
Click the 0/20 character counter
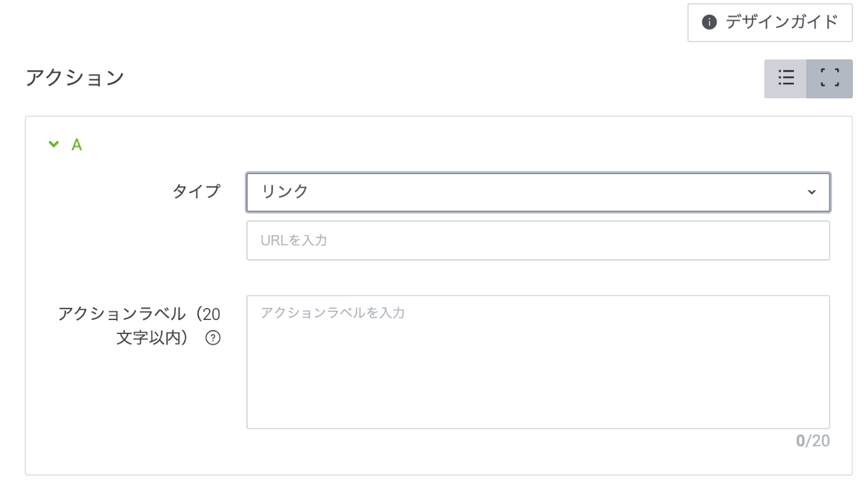click(813, 441)
